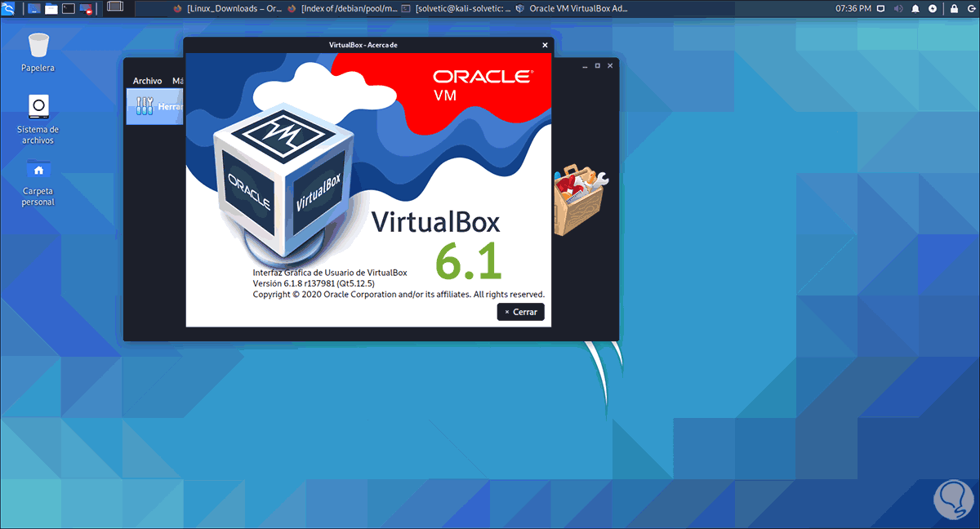Click the 07:36 PM clock
980x529 pixels.
point(853,8)
